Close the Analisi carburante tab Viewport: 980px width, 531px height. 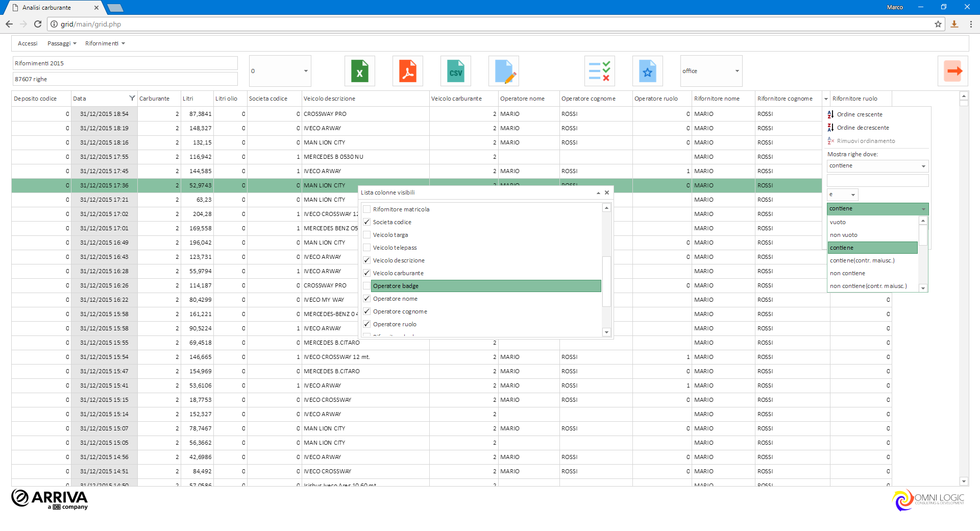(96, 8)
